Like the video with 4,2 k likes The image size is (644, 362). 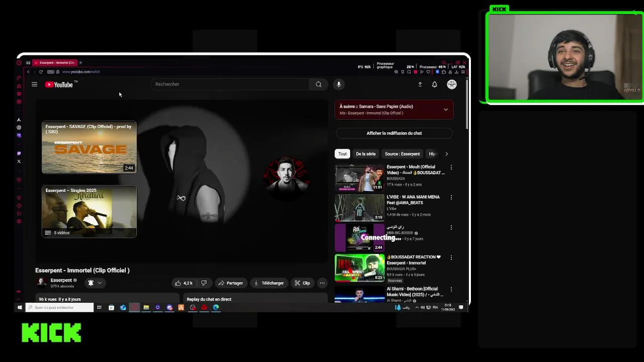184,283
